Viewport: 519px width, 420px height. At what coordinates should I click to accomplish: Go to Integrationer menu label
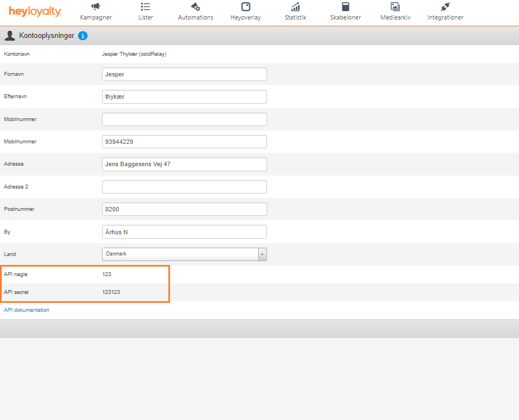click(x=445, y=17)
